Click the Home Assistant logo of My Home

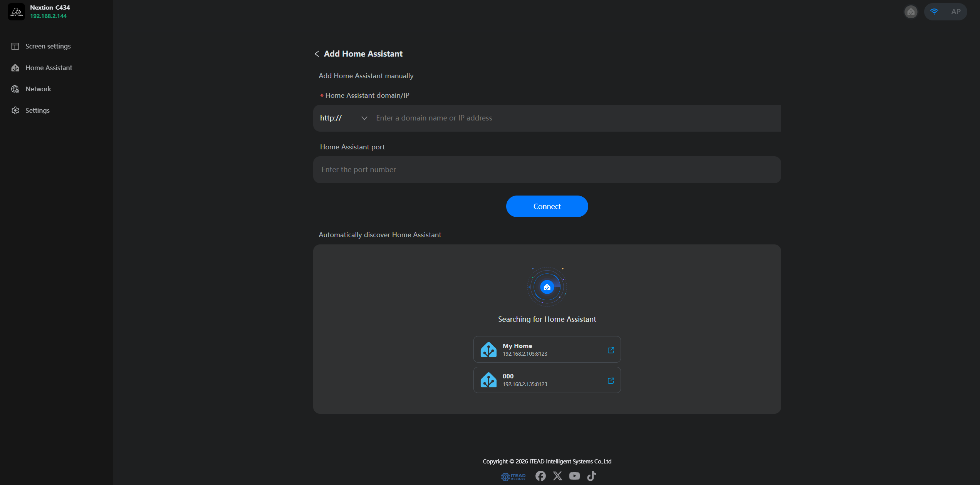point(488,350)
